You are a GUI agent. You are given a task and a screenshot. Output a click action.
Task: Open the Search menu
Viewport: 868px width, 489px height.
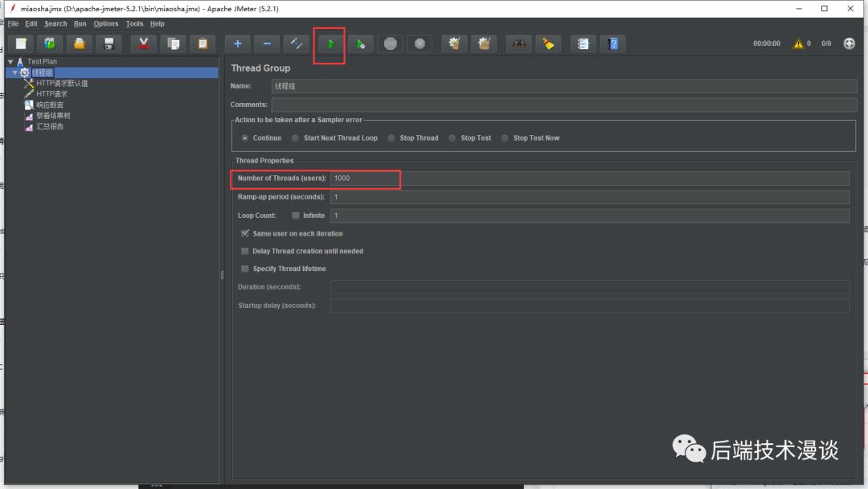[55, 24]
